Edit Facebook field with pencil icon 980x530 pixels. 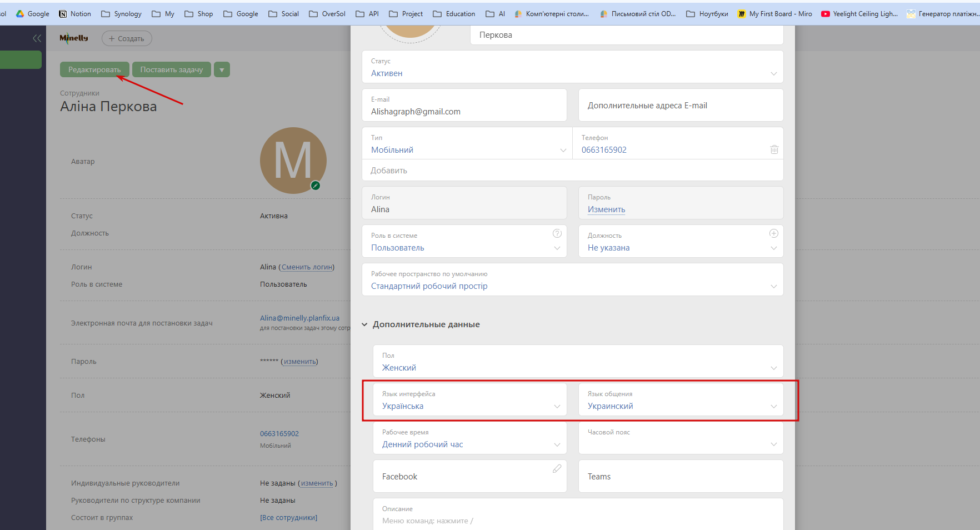click(557, 469)
